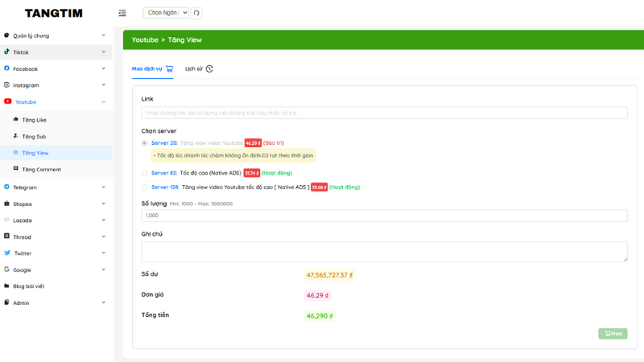Click the Link input field

point(384,113)
